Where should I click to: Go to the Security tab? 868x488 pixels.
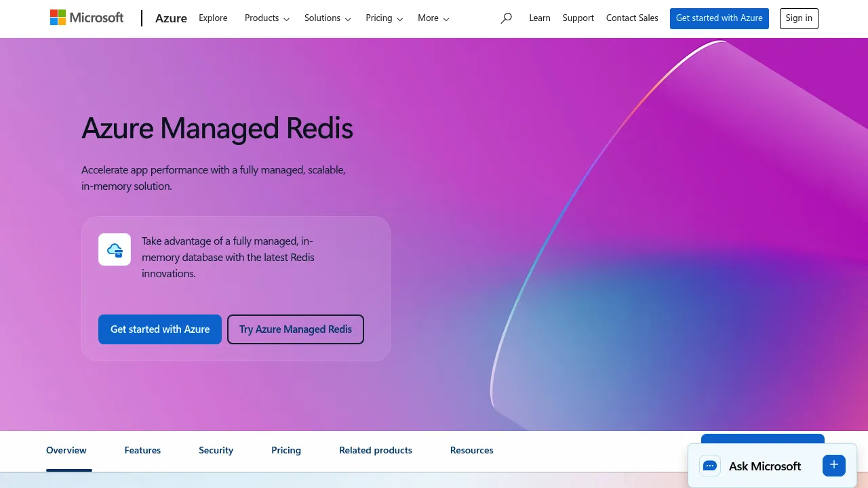(x=216, y=451)
